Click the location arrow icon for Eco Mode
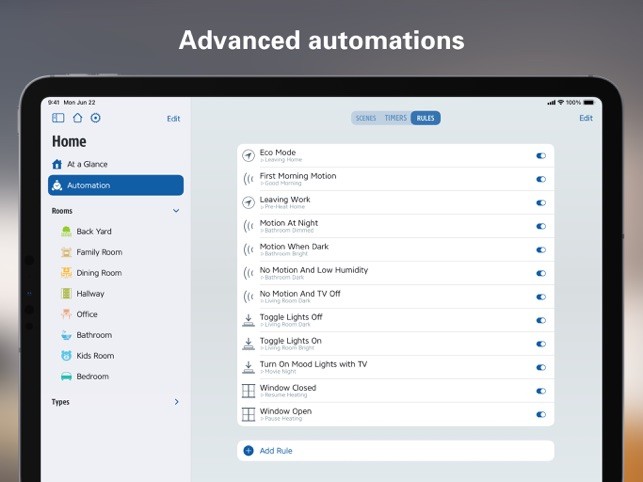Image resolution: width=643 pixels, height=482 pixels. [248, 156]
